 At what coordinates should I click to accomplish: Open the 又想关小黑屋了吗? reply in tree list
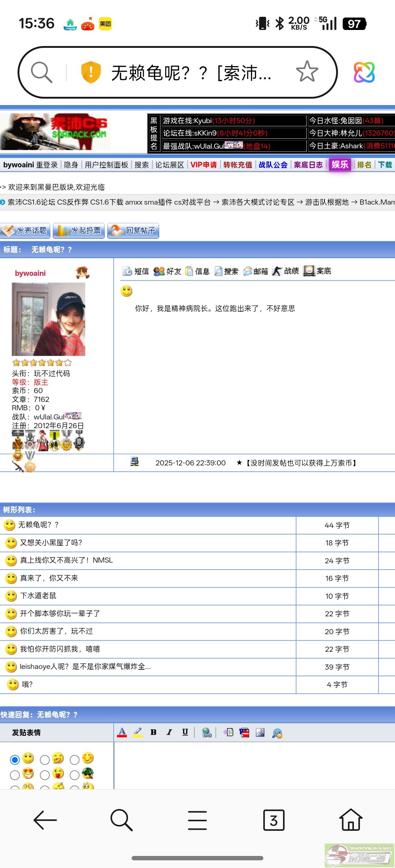click(51, 542)
